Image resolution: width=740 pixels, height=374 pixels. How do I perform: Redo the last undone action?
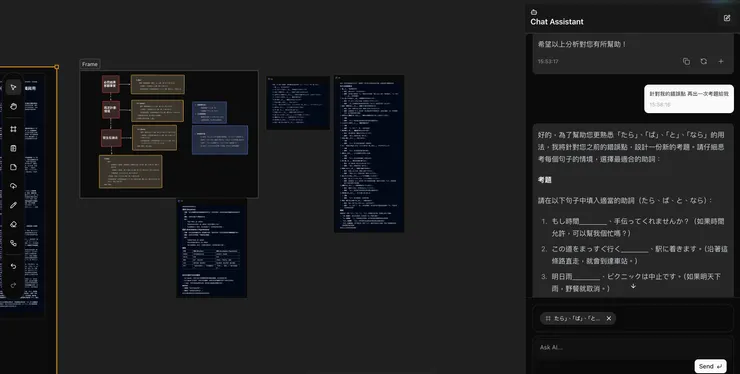13,285
